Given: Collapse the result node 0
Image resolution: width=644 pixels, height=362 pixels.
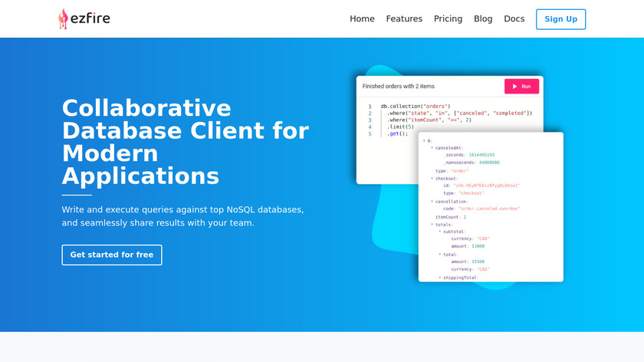Looking at the screenshot, I should click(424, 140).
